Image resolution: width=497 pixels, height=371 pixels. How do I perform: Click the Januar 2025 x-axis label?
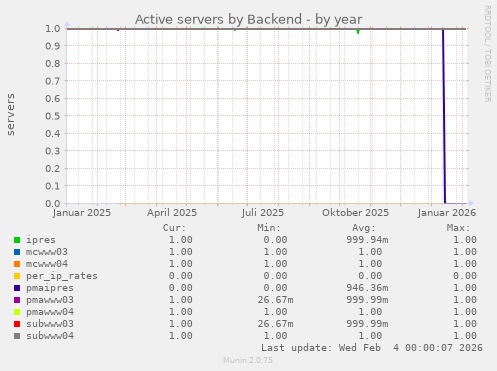[82, 213]
